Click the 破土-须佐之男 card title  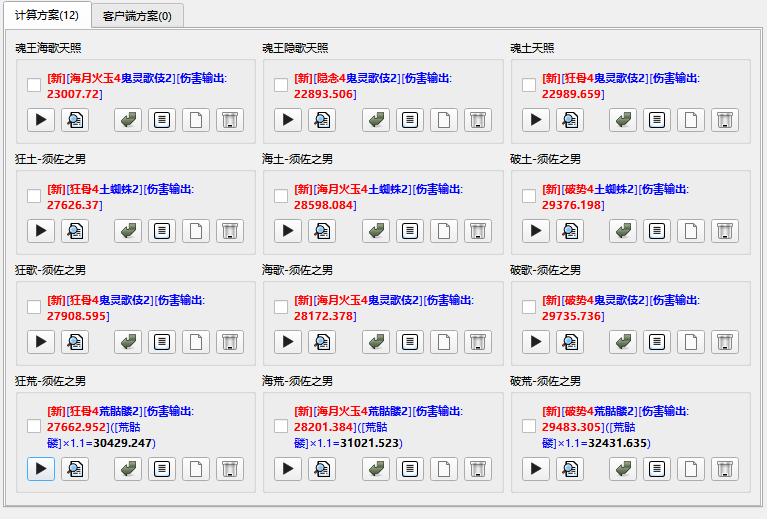545,159
